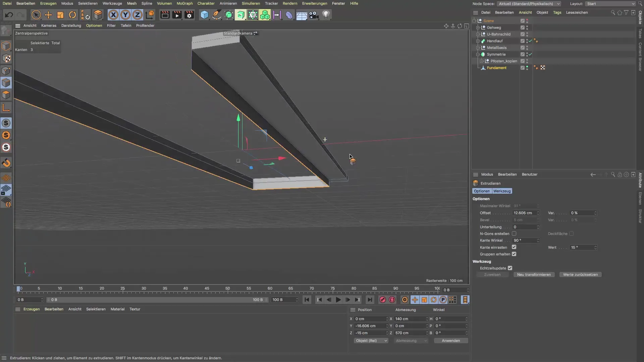This screenshot has height=362, width=644.
Task: Switch to the Werkzeug tab
Action: [x=502, y=191]
